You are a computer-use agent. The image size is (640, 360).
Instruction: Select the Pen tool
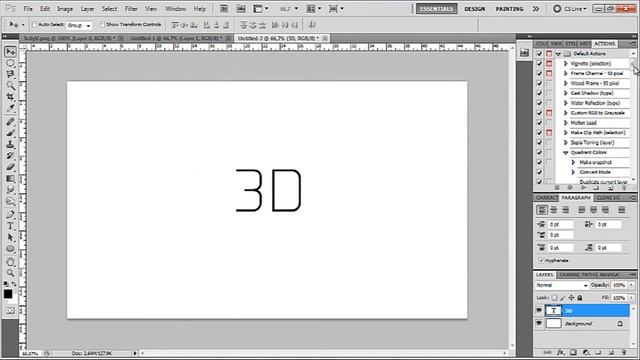coord(10,215)
